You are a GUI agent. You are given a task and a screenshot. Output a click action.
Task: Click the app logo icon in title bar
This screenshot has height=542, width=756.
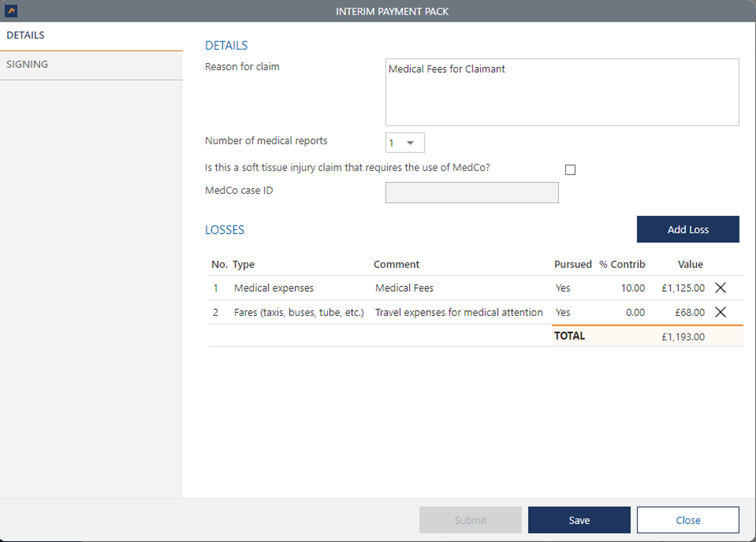tap(10, 11)
